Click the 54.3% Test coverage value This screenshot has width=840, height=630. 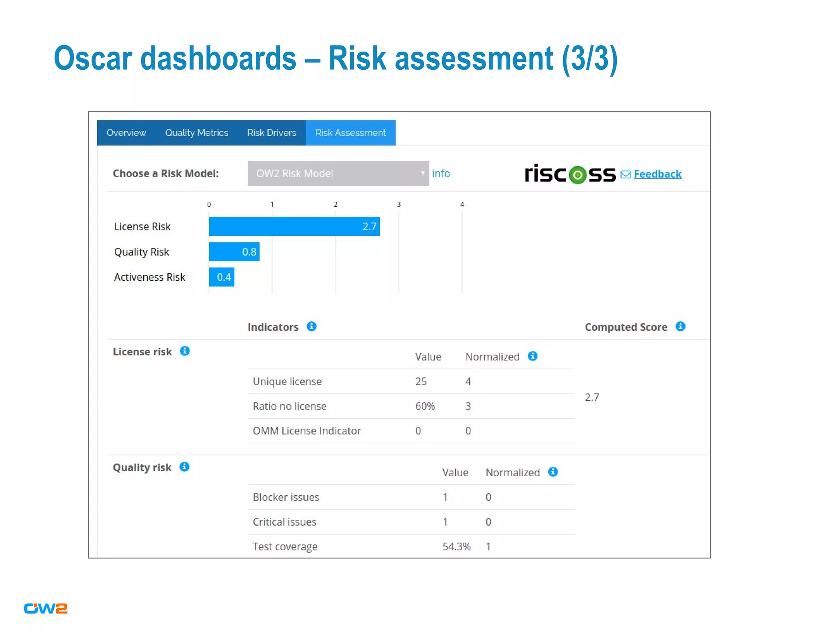coord(457,546)
